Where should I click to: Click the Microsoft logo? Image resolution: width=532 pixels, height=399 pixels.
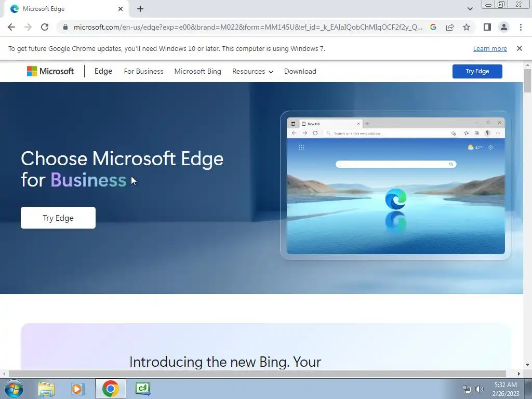pos(50,71)
